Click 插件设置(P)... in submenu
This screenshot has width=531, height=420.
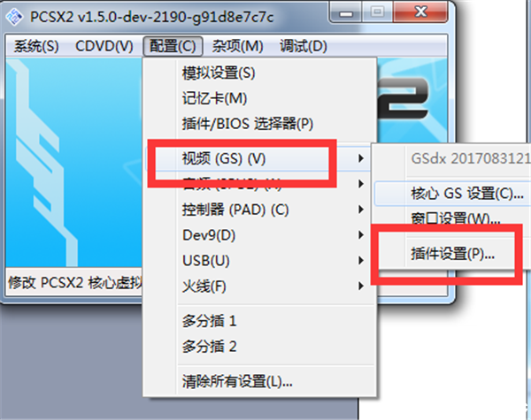click(x=452, y=254)
